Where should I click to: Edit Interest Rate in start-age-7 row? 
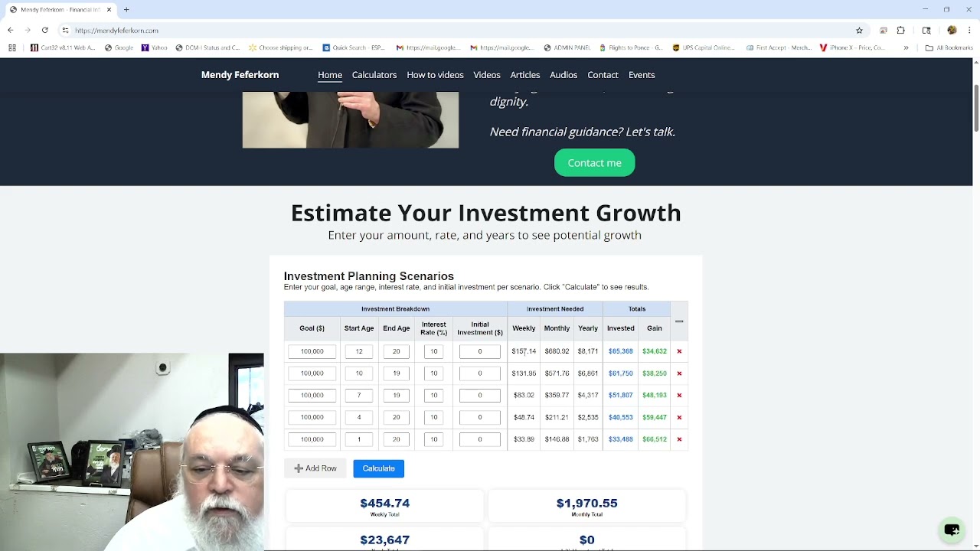pyautogui.click(x=433, y=396)
